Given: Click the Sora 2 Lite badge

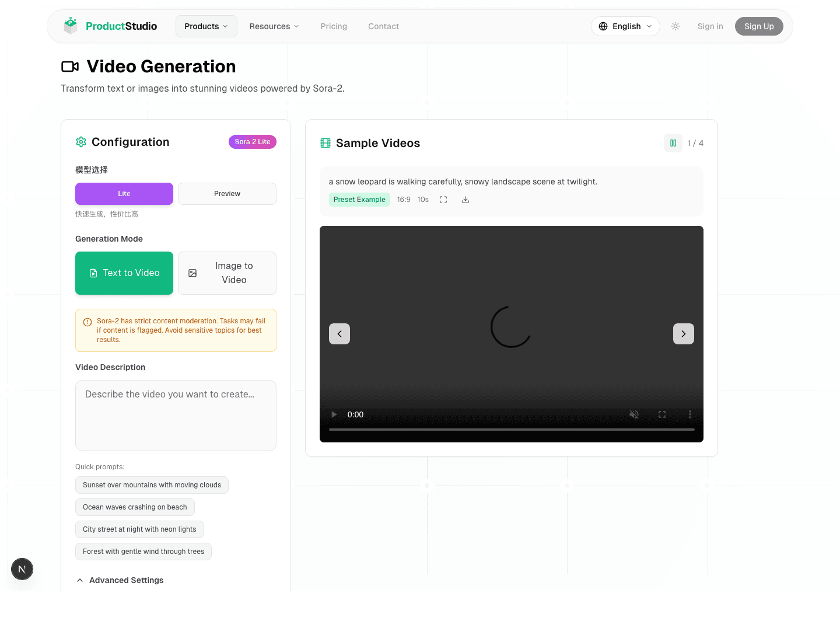Looking at the screenshot, I should pos(253,142).
